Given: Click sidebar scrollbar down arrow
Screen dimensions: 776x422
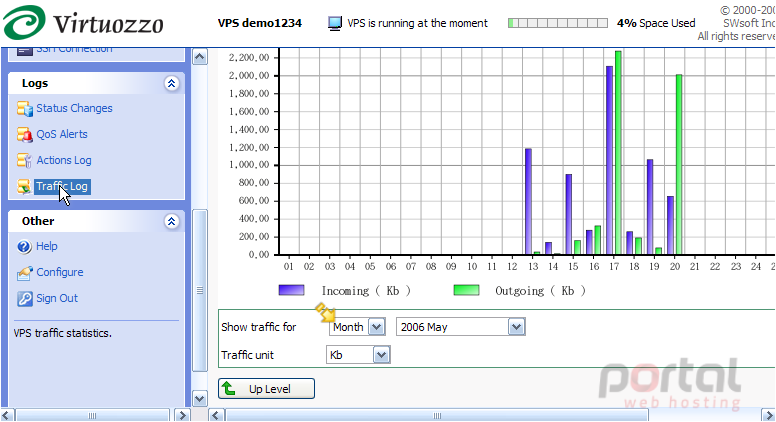Looking at the screenshot, I should [x=199, y=398].
